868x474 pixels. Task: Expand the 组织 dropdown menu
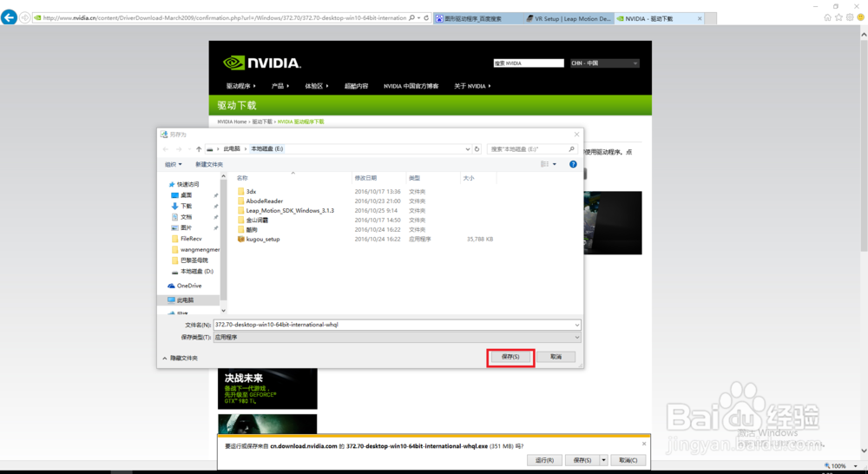click(173, 164)
